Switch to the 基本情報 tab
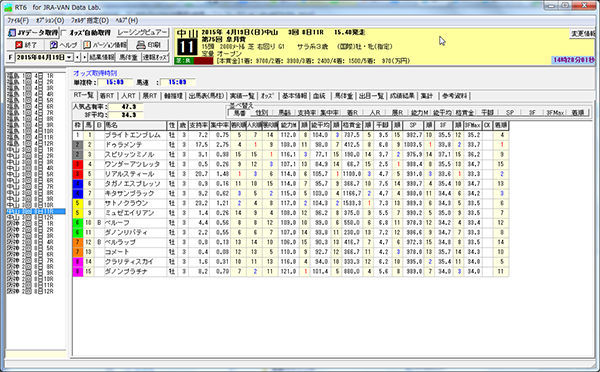 [x=294, y=96]
